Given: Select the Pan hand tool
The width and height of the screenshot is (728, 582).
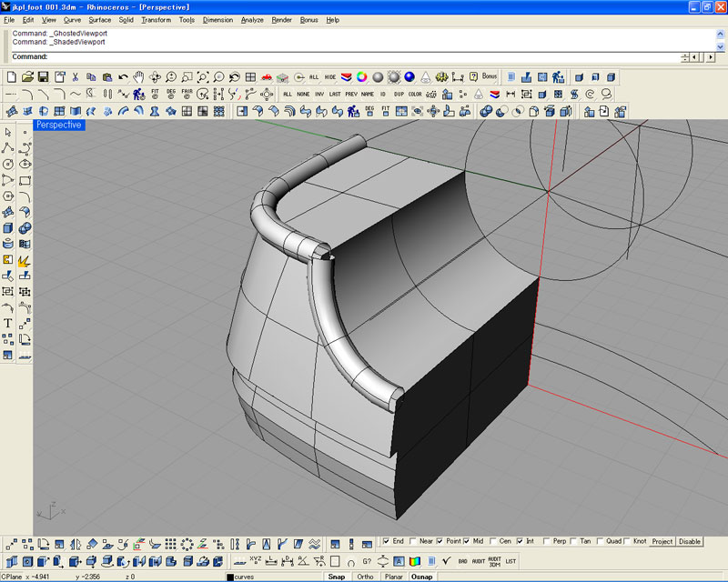Looking at the screenshot, I should [137, 77].
